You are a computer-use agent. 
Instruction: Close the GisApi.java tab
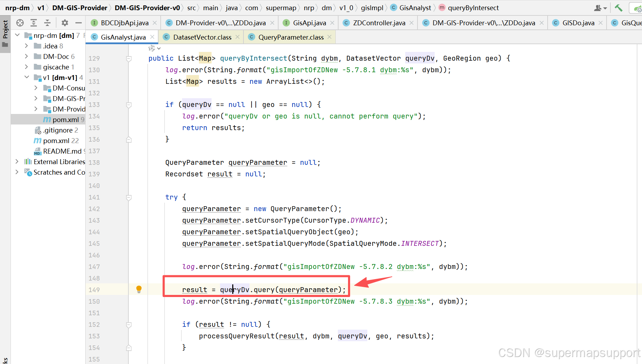(332, 23)
